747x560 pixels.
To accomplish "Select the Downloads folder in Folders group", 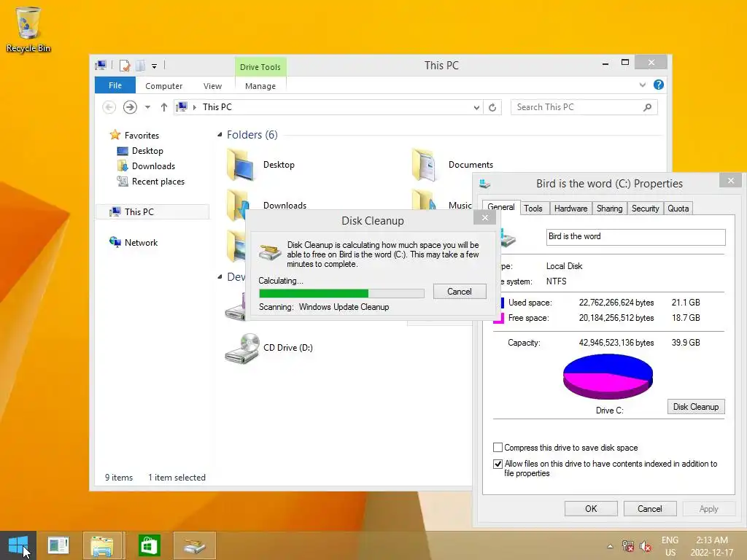I will pyautogui.click(x=266, y=205).
